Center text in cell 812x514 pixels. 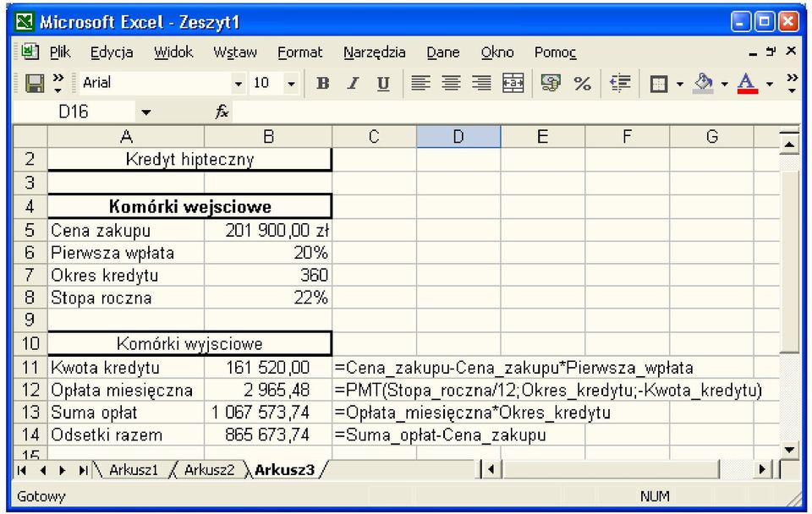coord(451,83)
